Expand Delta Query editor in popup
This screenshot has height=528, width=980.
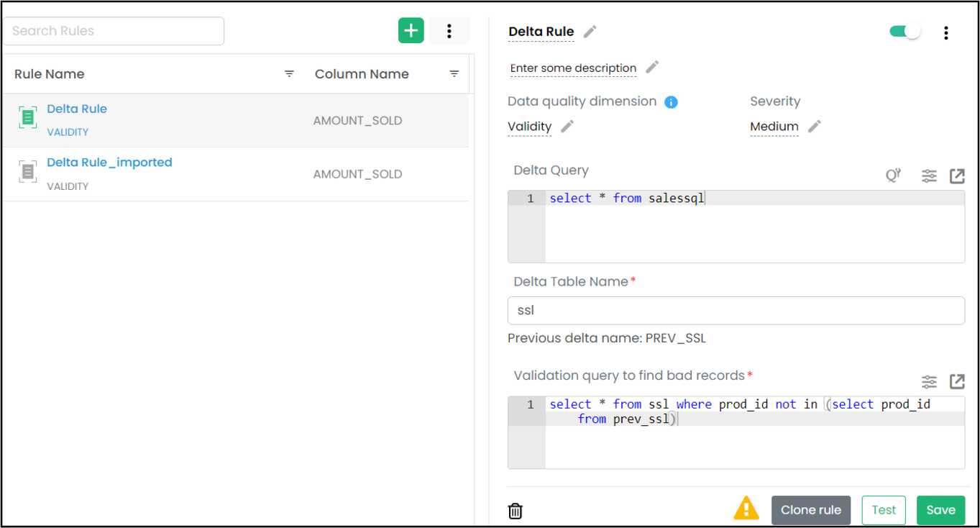pos(957,176)
